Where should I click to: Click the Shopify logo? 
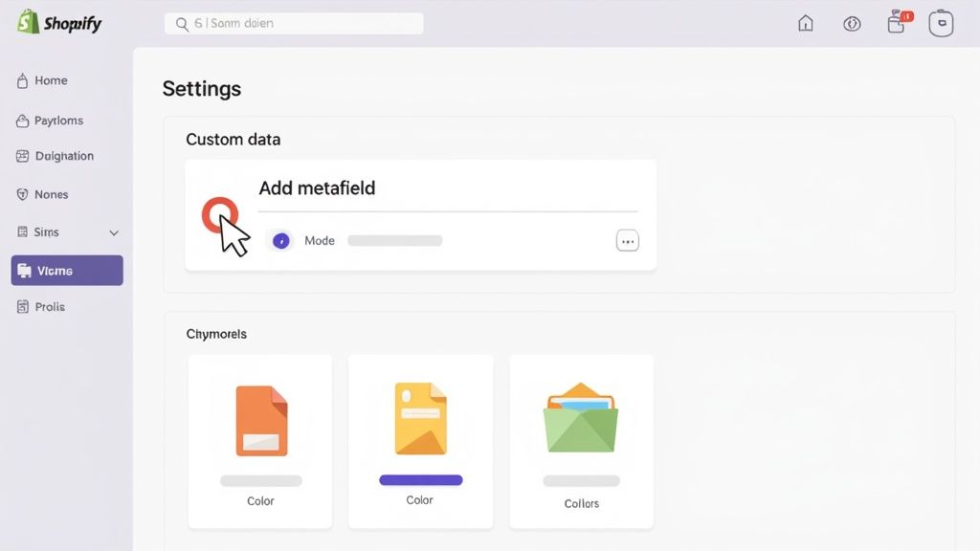coord(60,22)
